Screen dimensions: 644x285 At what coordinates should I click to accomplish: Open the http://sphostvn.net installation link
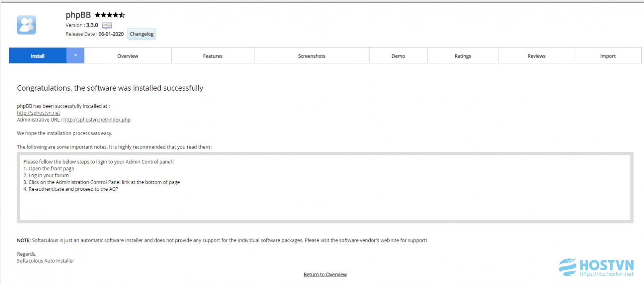tap(39, 113)
